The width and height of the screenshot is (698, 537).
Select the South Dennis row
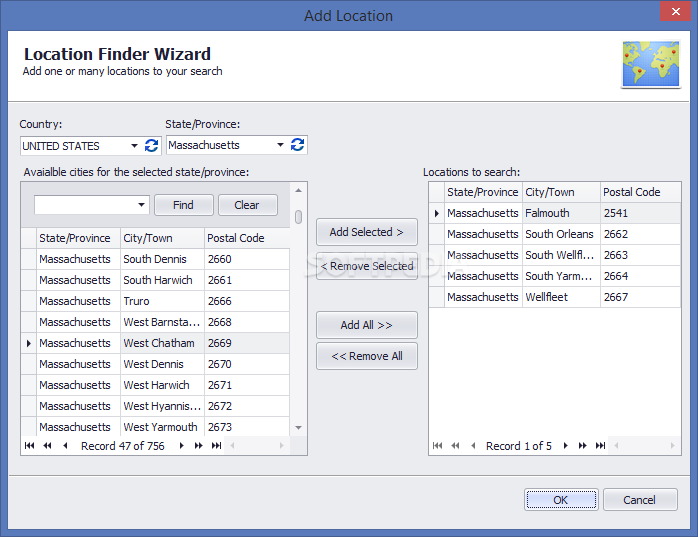pyautogui.click(x=155, y=259)
